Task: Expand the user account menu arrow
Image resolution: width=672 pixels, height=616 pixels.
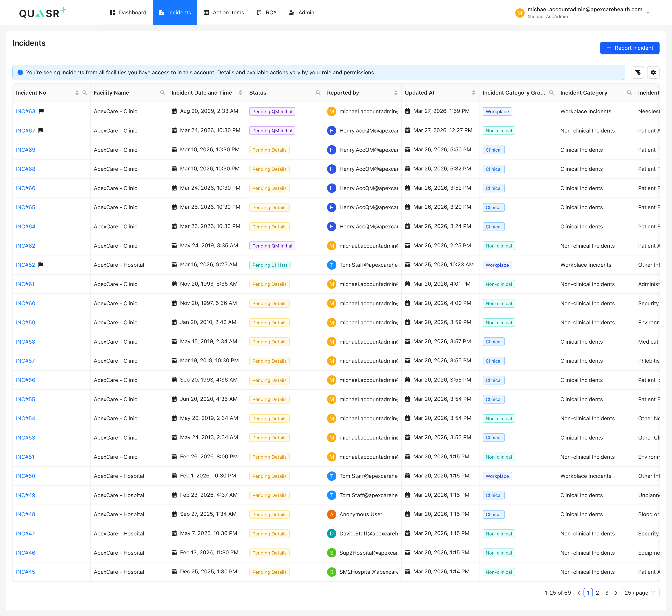Action: (648, 13)
